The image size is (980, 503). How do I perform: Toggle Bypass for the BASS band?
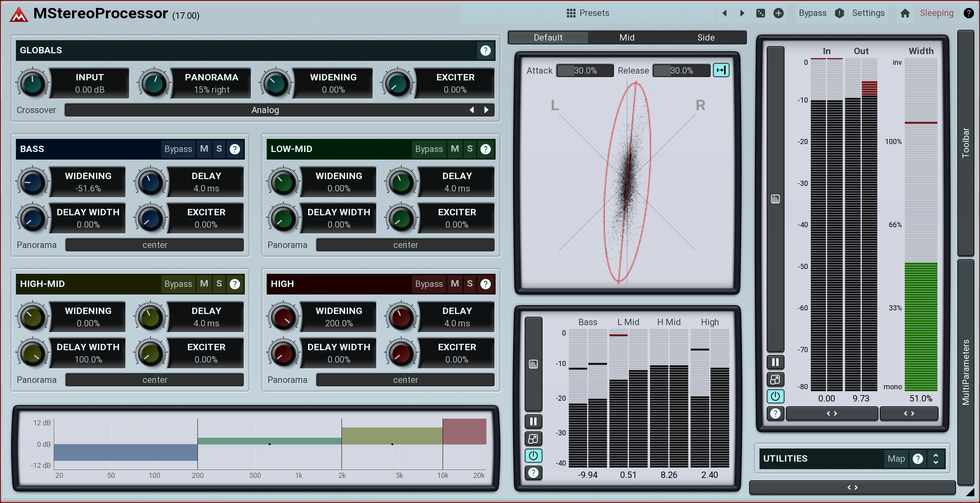(178, 149)
